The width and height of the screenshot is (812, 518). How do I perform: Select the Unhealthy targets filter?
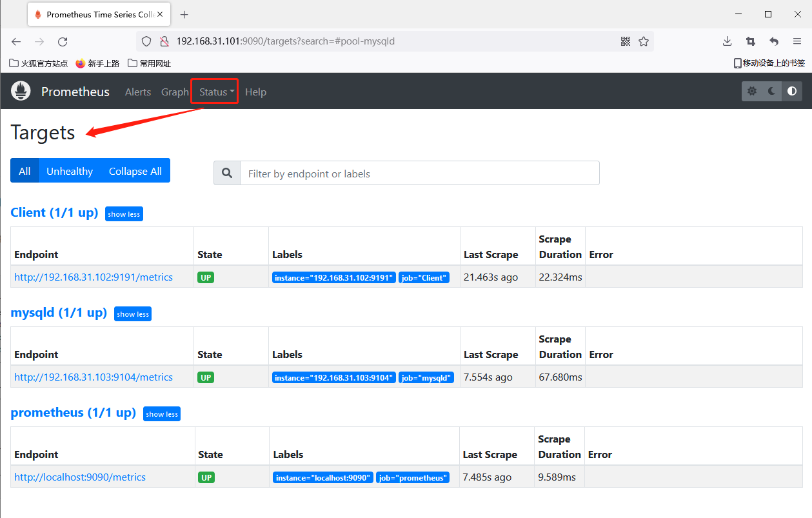point(70,171)
